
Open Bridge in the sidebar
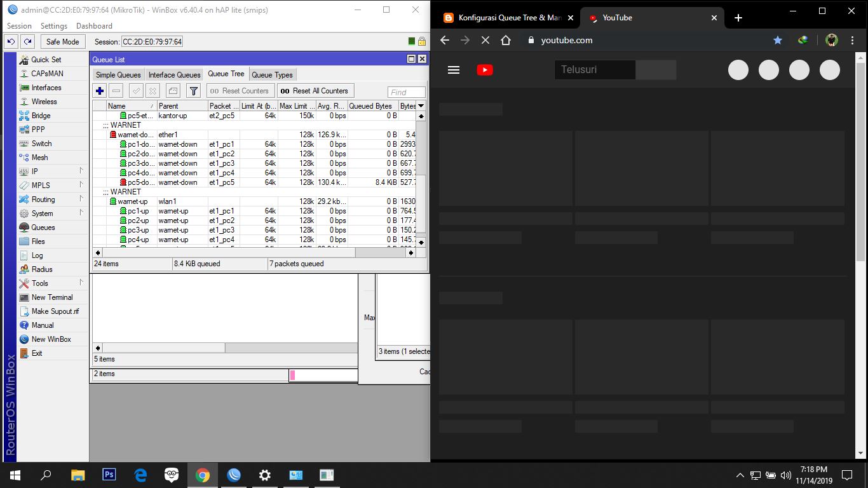41,116
